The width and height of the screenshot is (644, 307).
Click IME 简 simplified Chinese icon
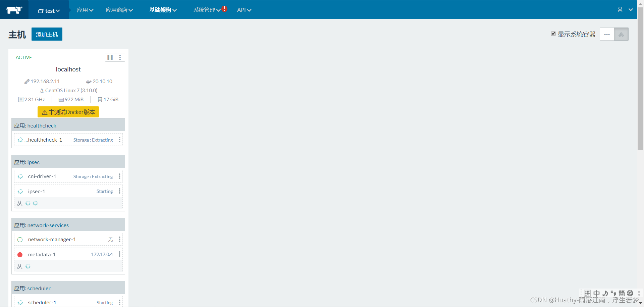coord(622,293)
